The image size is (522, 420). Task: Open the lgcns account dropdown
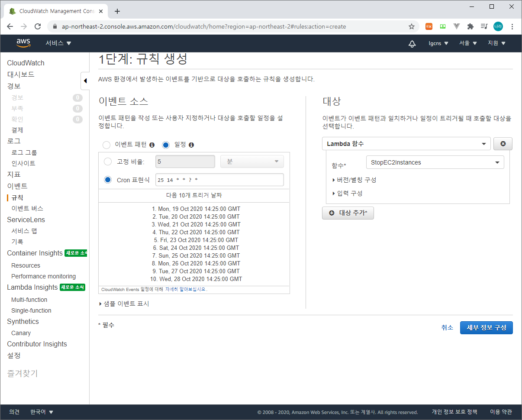click(438, 43)
